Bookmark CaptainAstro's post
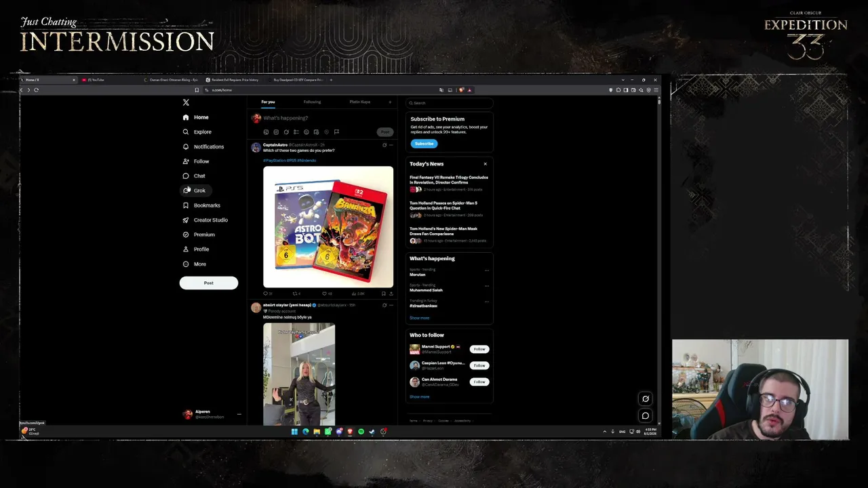The width and height of the screenshot is (868, 488). pyautogui.click(x=383, y=293)
